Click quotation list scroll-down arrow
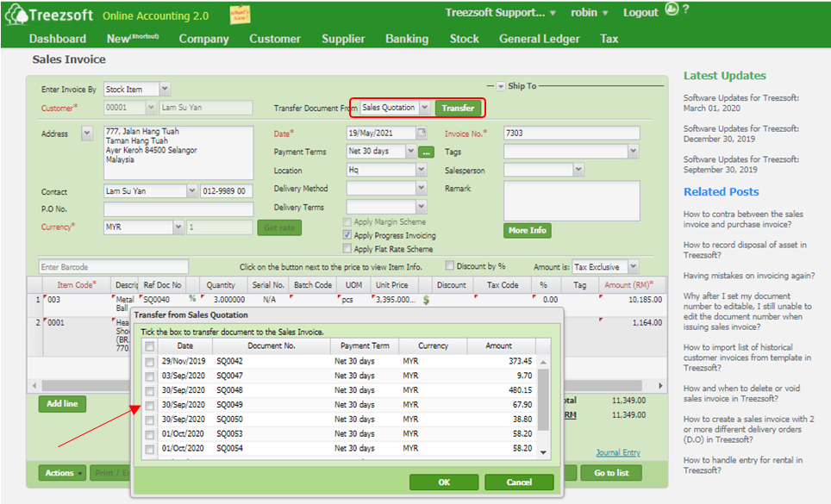The image size is (831, 504). pos(543,452)
